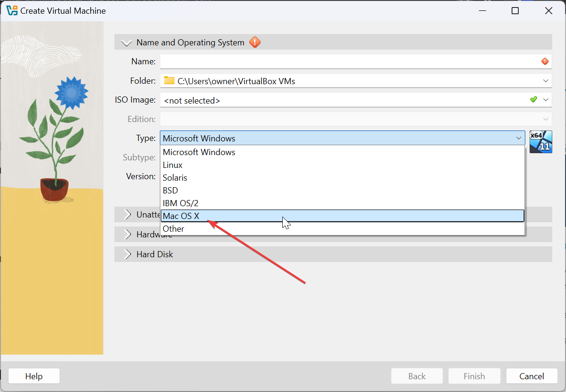Click the Help button
The height and width of the screenshot is (392, 566).
click(34, 376)
